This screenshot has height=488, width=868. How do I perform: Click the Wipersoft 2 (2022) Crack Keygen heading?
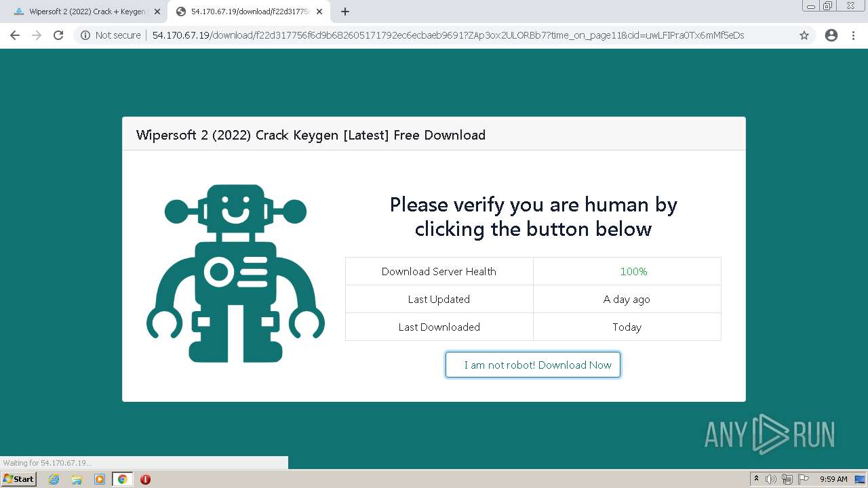(x=311, y=135)
